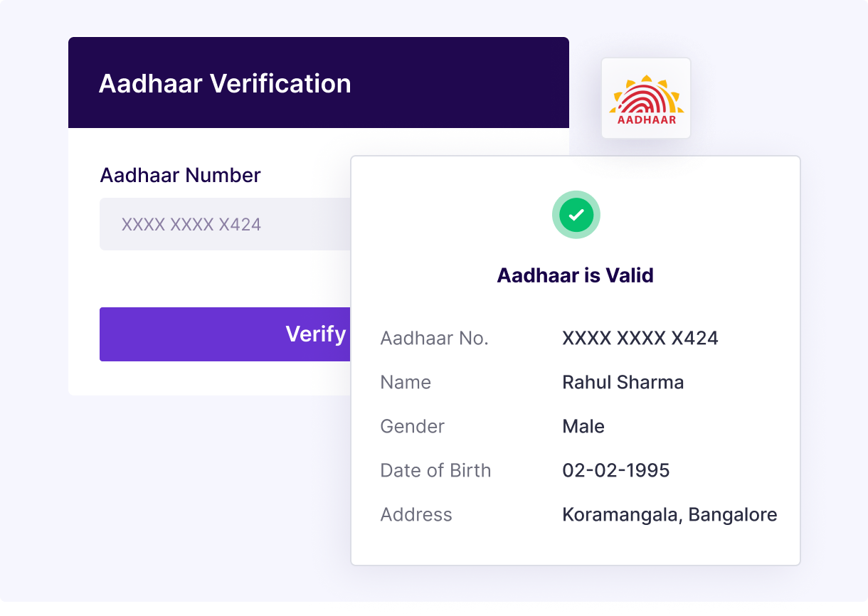Click the Aadhaar Verification header title
Image resolution: width=868 pixels, height=616 pixels.
225,84
